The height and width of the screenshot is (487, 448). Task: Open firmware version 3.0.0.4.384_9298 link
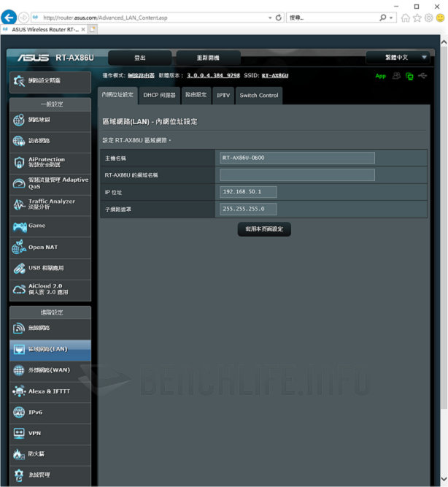pyautogui.click(x=213, y=75)
